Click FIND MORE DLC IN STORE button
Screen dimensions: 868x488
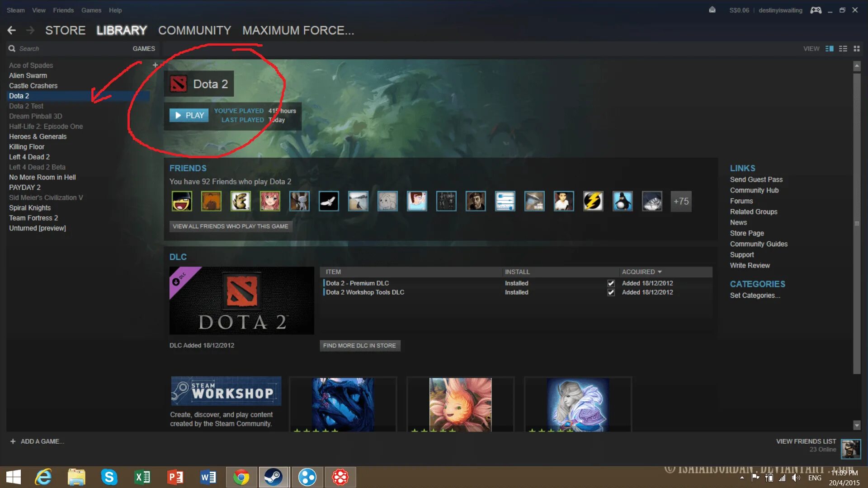(x=359, y=345)
